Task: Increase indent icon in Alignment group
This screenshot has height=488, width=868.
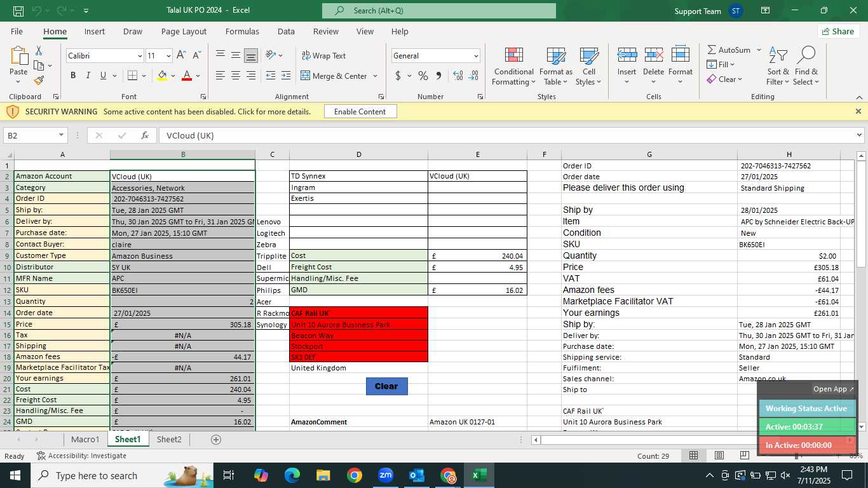Action: pos(285,76)
